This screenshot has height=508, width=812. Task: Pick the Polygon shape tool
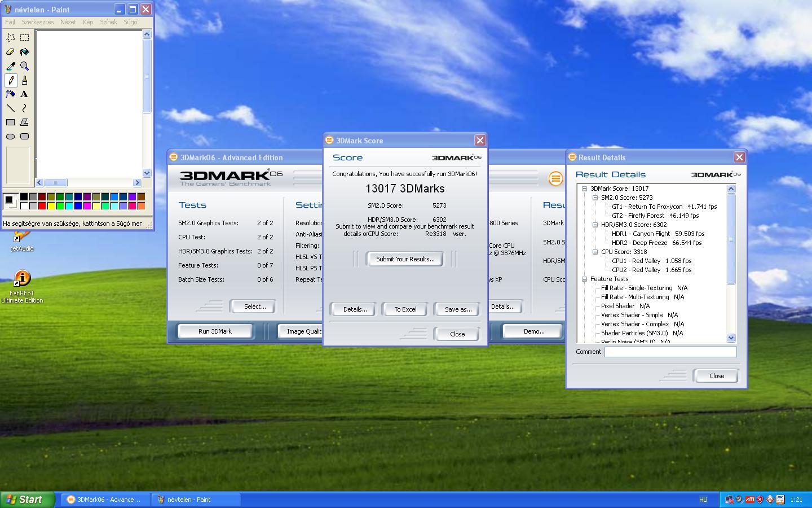point(25,122)
